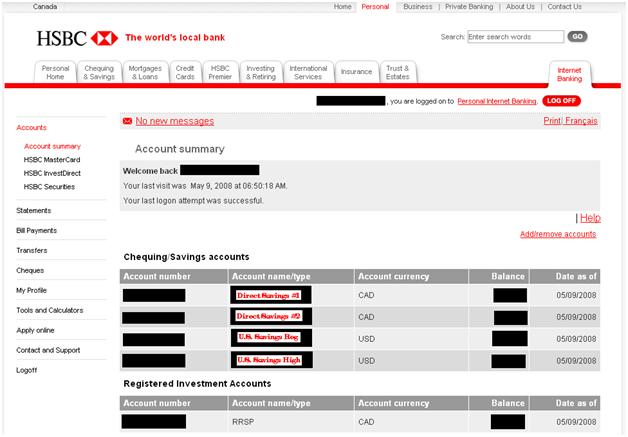Open the No new messages link
The image size is (628, 437).
tap(174, 121)
